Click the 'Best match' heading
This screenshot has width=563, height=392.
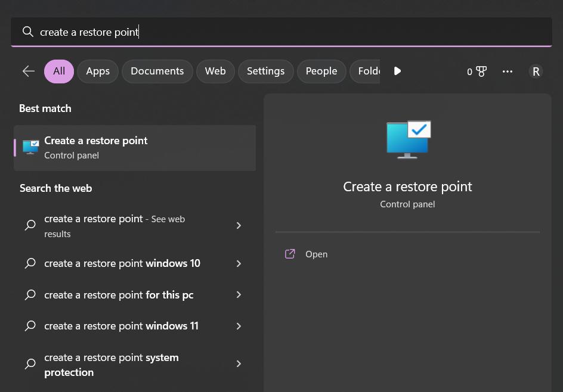(45, 108)
